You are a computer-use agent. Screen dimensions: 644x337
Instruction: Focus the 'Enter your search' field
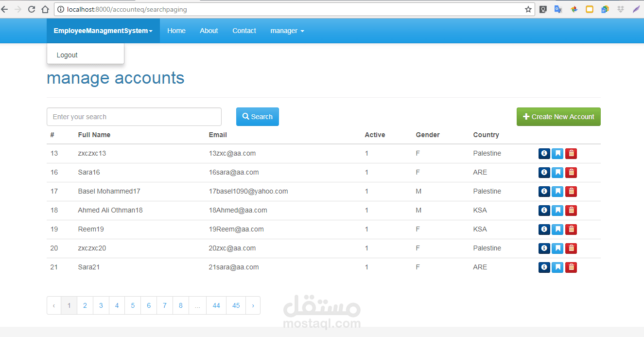point(134,117)
